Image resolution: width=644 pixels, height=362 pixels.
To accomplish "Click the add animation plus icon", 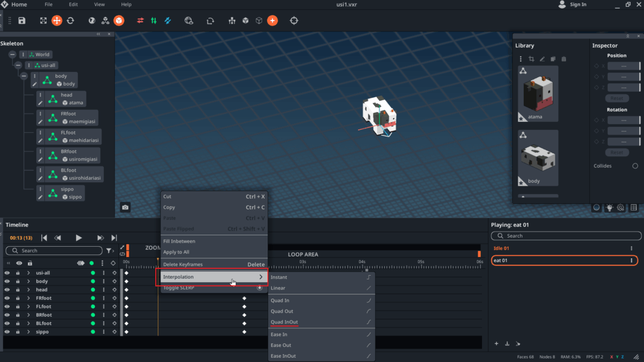I will 496,343.
